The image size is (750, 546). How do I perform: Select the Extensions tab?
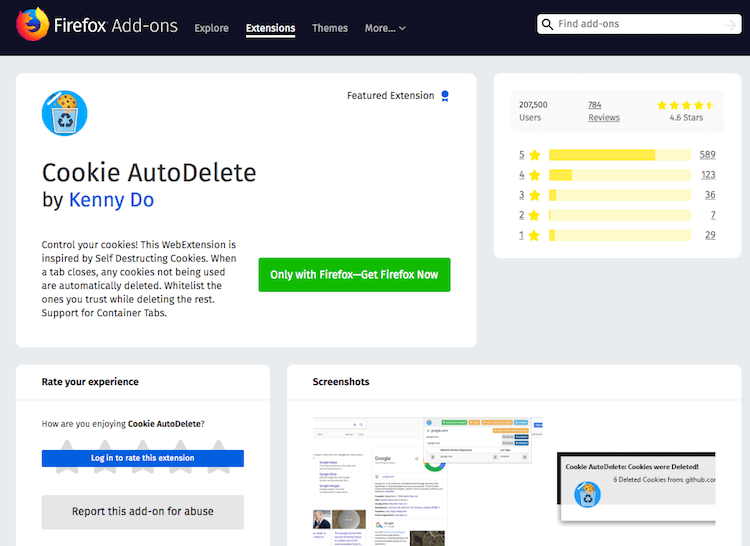(270, 28)
